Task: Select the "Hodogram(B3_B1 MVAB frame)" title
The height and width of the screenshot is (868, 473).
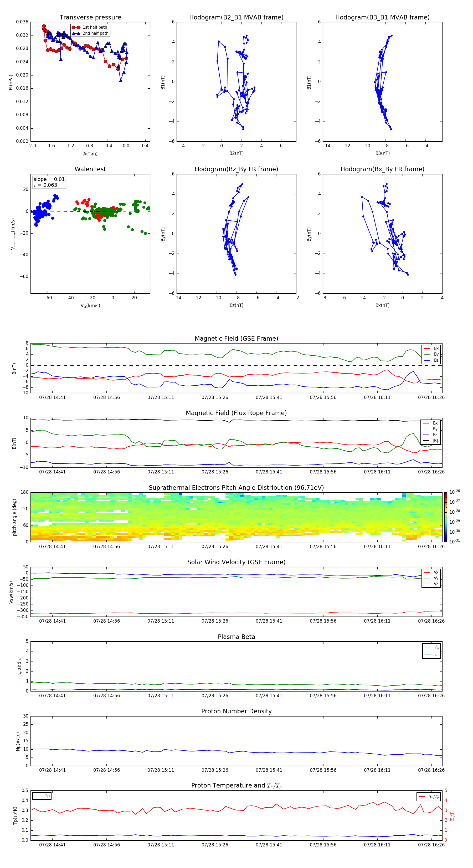Action: (x=382, y=18)
